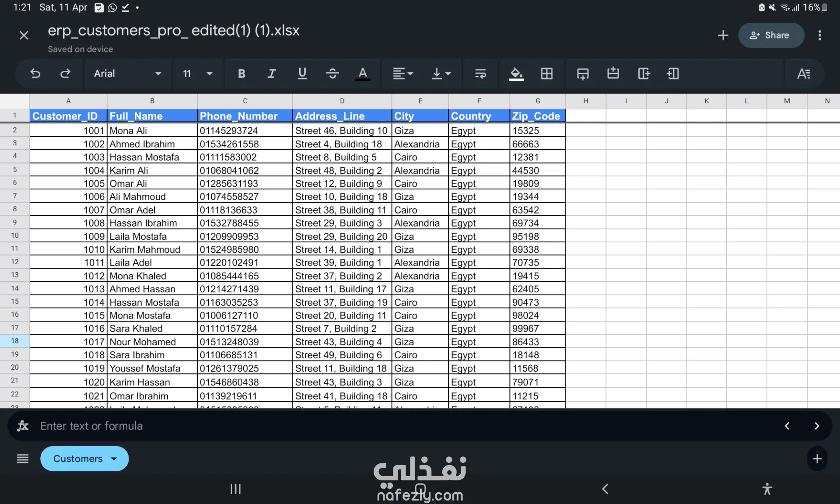
Task: Open three-dot overflow menu
Action: coord(819,35)
